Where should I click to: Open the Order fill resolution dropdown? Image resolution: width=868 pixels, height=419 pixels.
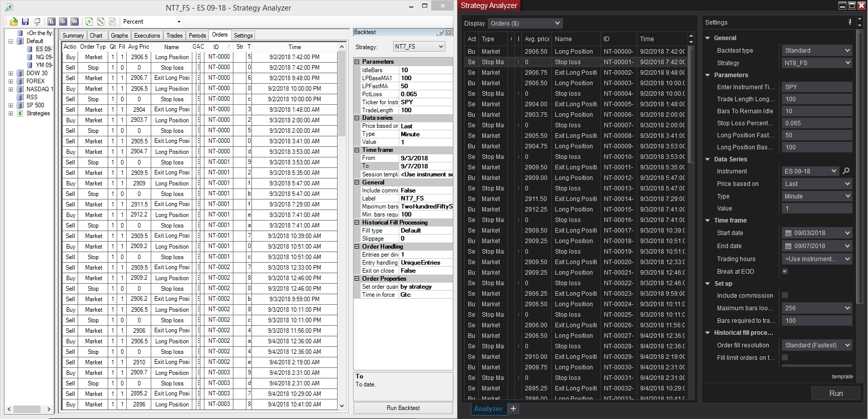(817, 345)
